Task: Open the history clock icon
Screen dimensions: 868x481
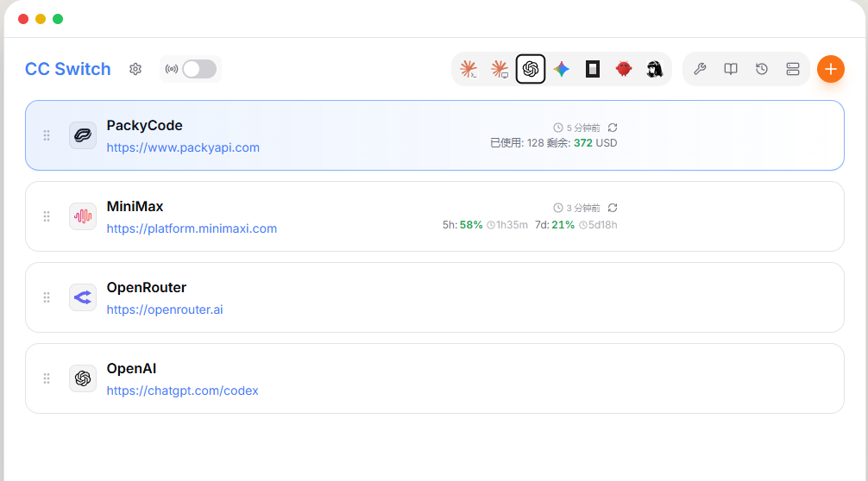Action: [762, 69]
